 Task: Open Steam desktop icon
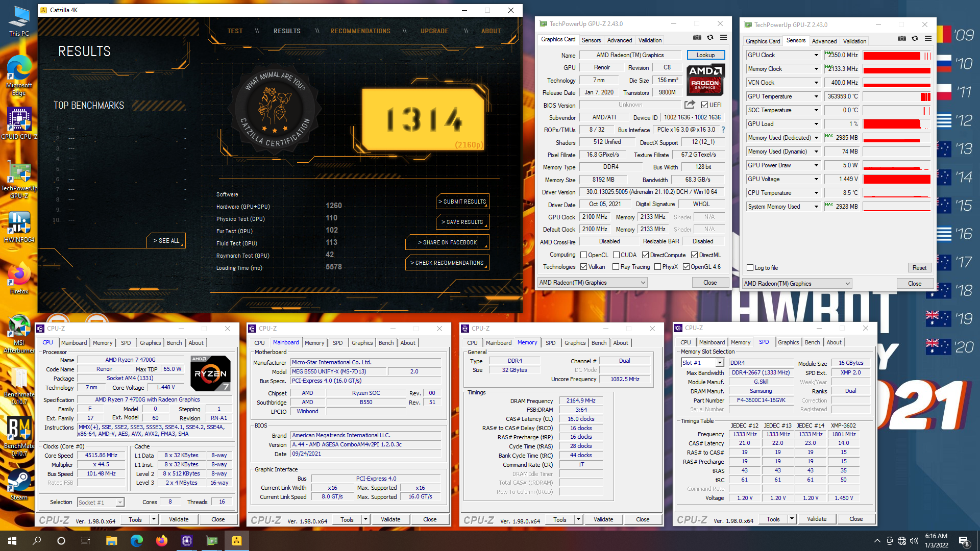(x=19, y=485)
